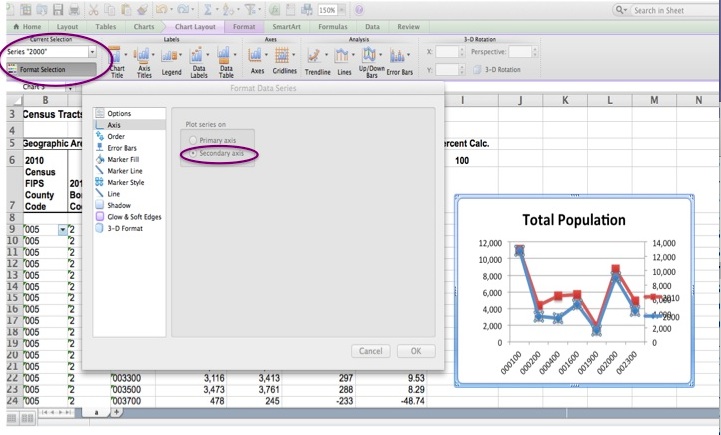Screen dimensions: 721x435
Task: Click Cancel in Format Data Series dialog
Action: click(371, 351)
